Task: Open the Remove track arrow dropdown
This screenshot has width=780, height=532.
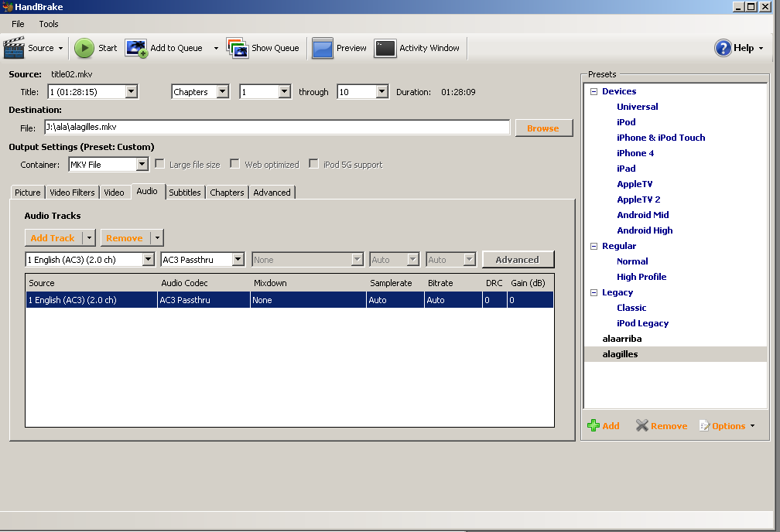Action: tap(157, 237)
